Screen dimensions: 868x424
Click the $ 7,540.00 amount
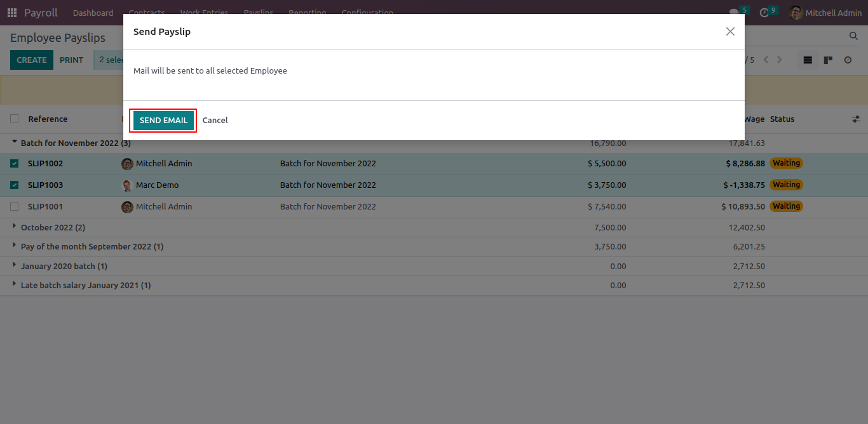click(x=607, y=207)
